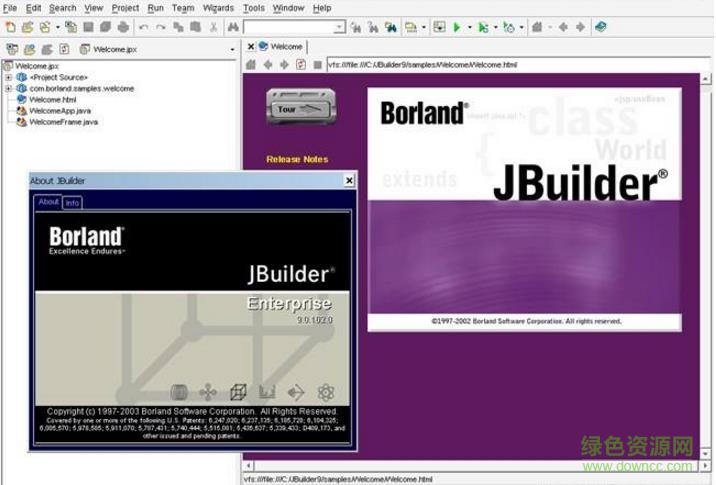Open Help via the blue book icon

(x=600, y=27)
